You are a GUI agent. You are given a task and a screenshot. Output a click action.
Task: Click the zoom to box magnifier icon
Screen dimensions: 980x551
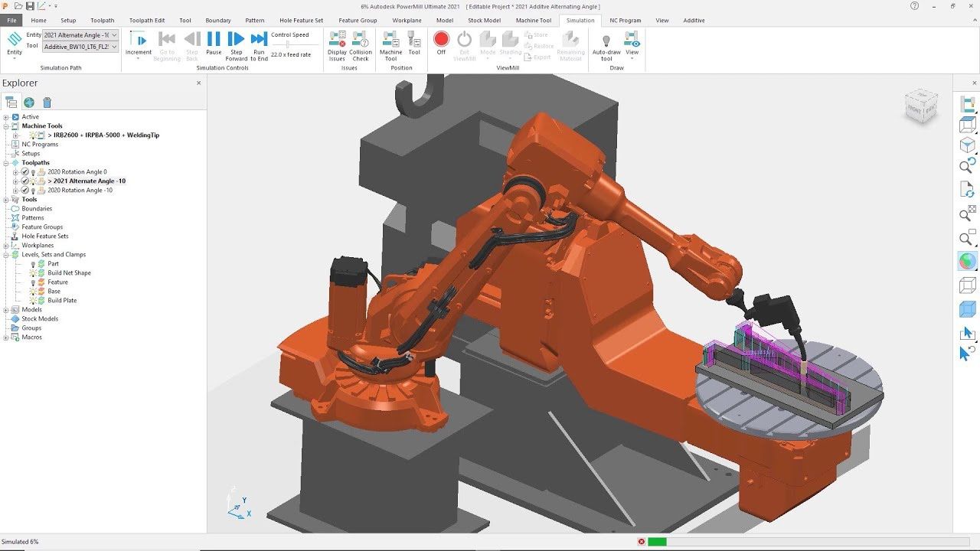coord(967,238)
